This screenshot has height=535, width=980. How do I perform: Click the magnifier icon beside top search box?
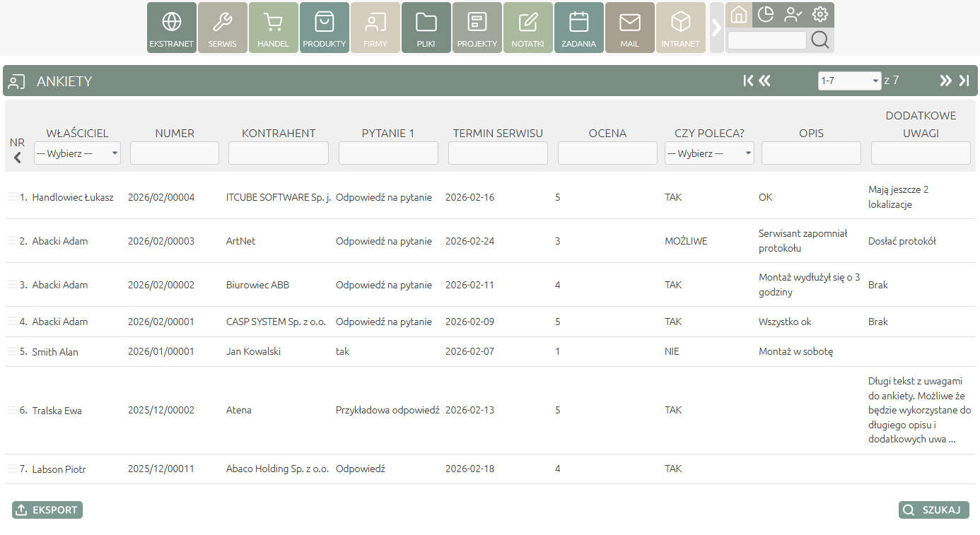pos(820,40)
